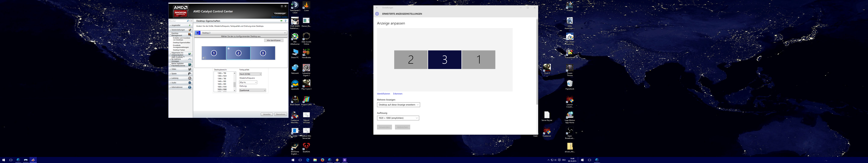
Task: Open the SkullGirls desktop shortcut
Action: click(x=306, y=147)
